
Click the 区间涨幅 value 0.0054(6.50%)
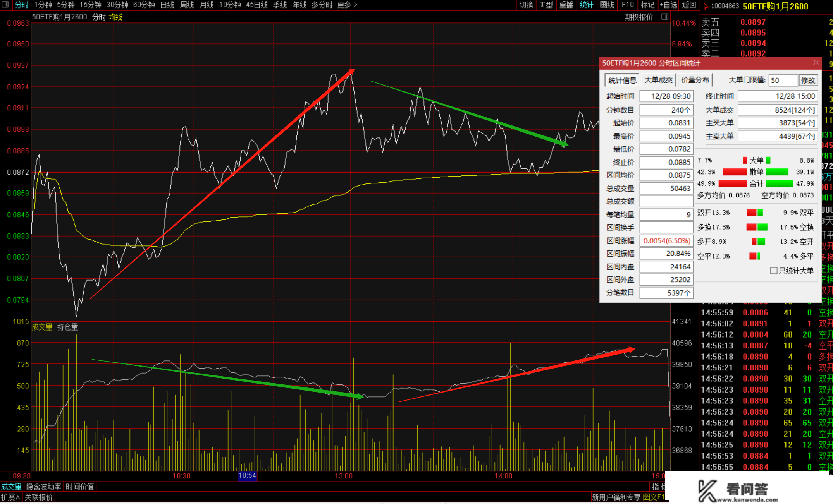click(666, 241)
